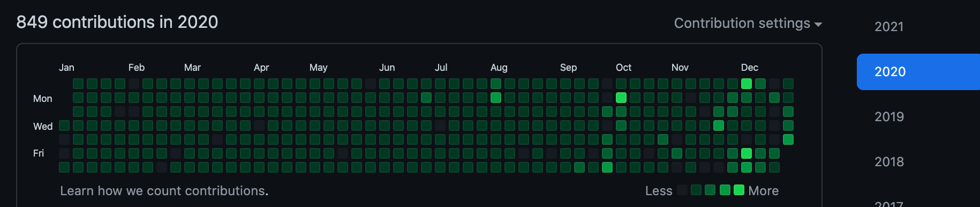980x207 pixels.
Task: Select the bright Wednesday cell in late November
Action: pyautogui.click(x=719, y=125)
